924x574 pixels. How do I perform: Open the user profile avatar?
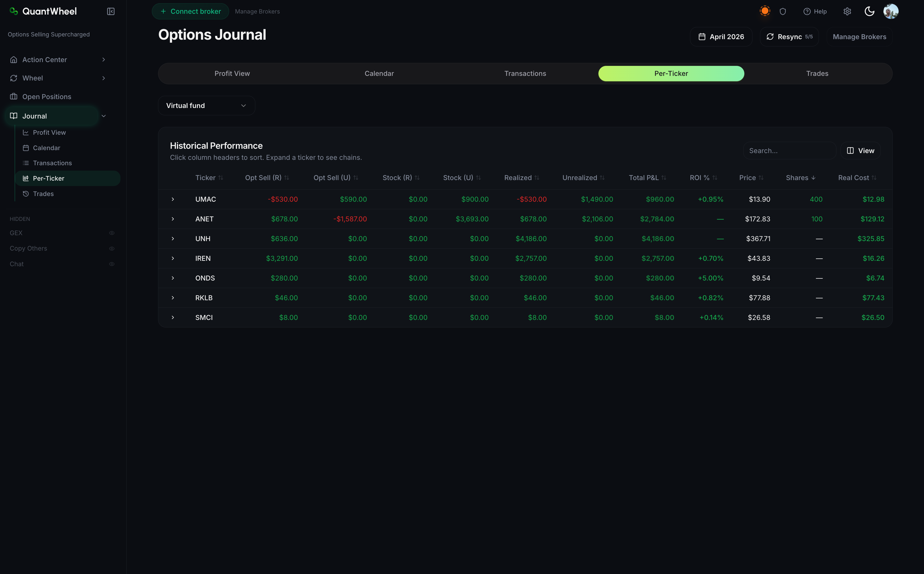[x=890, y=11]
